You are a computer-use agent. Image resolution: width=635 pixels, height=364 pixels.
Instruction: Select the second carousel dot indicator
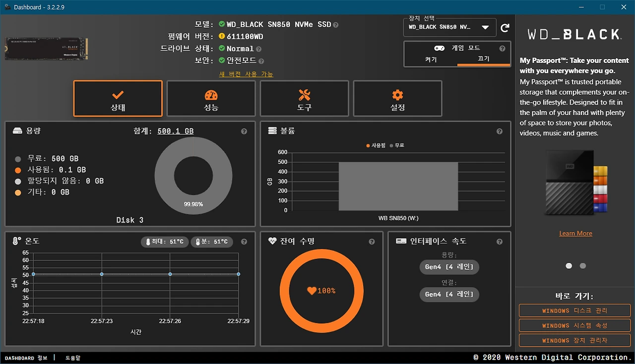click(x=582, y=266)
